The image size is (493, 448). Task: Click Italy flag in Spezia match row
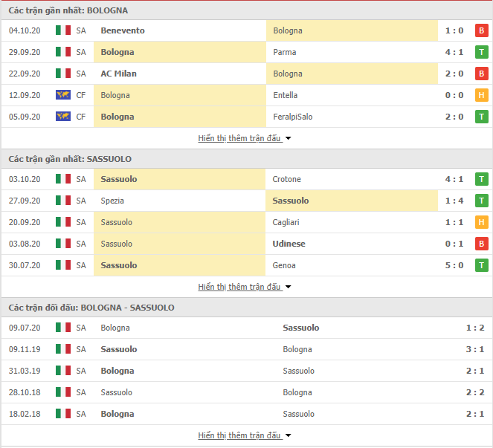tap(62, 201)
